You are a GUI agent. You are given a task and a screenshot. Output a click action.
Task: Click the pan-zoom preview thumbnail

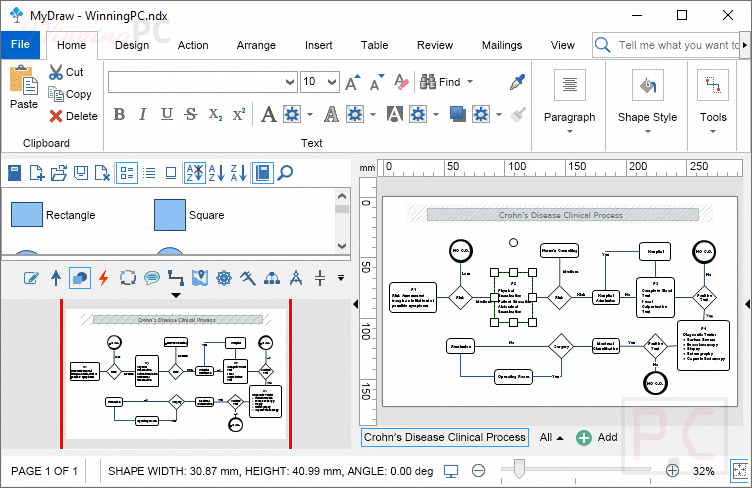(x=176, y=374)
